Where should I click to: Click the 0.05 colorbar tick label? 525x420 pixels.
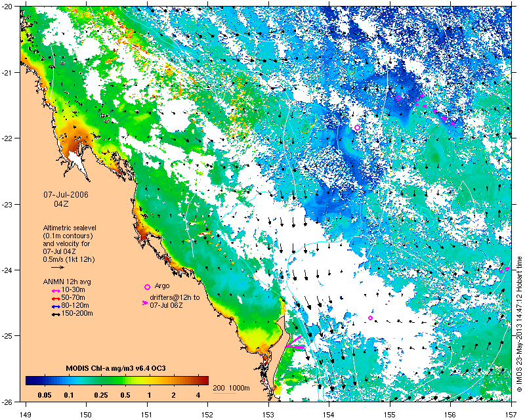[x=45, y=395]
